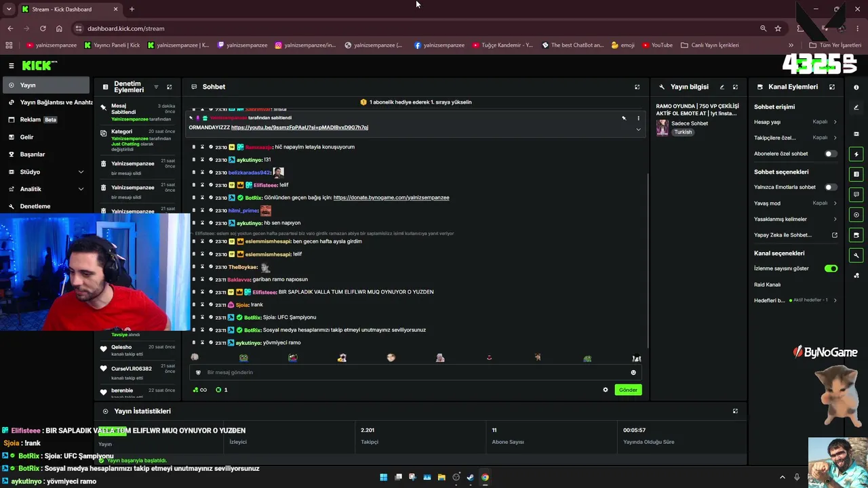This screenshot has width=868, height=488.
Task: Open Yapay Zeka ile Sohbet external link
Action: [x=835, y=235]
